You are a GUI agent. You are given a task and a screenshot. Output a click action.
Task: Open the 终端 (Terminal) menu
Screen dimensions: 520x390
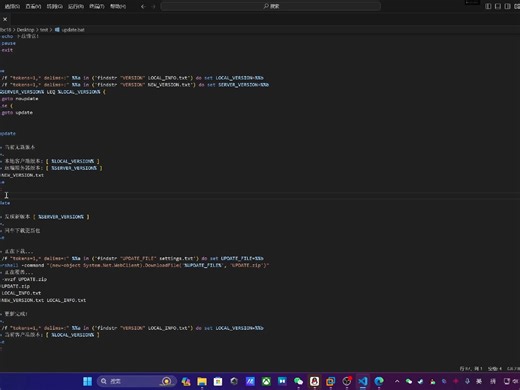[97, 6]
